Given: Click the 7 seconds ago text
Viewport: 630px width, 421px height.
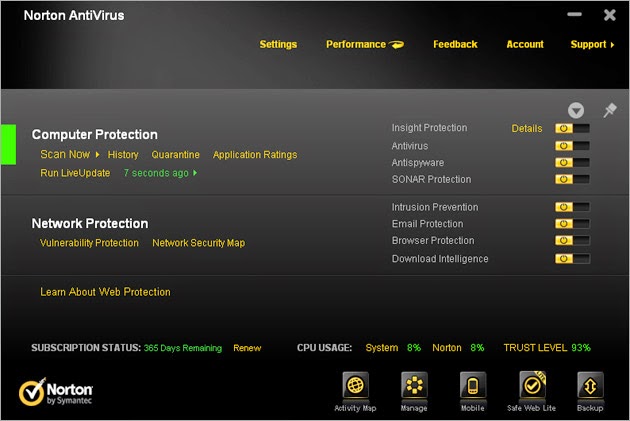Looking at the screenshot, I should pos(156,173).
